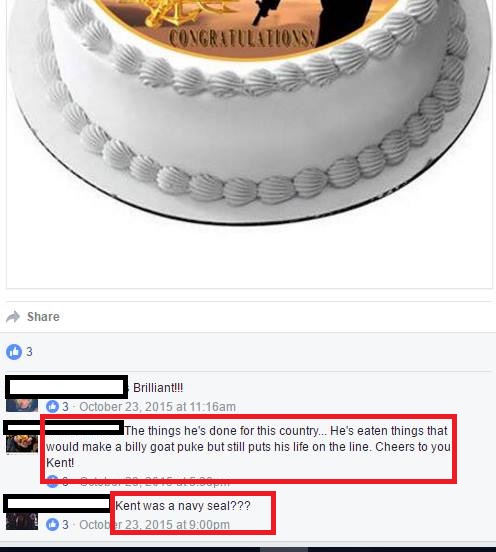Click the 'Brilliant!!!' comment text

point(158,388)
